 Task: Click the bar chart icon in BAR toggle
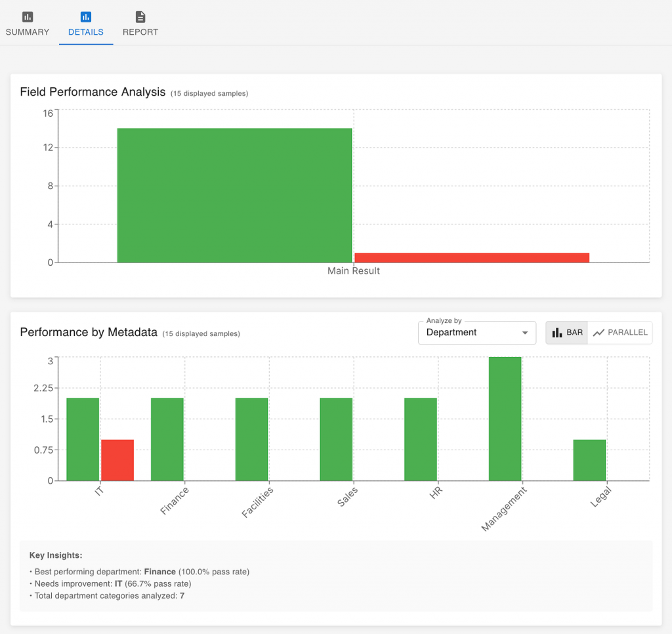pos(557,333)
